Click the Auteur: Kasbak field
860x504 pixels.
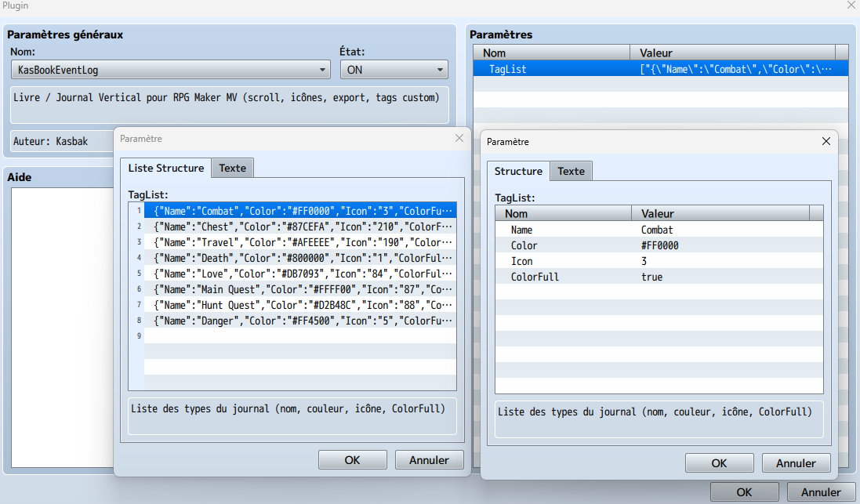tap(63, 141)
